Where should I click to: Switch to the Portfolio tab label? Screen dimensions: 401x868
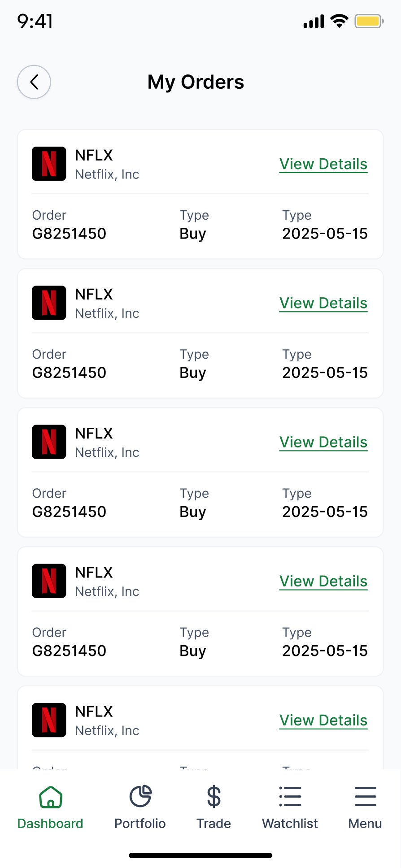tap(140, 824)
